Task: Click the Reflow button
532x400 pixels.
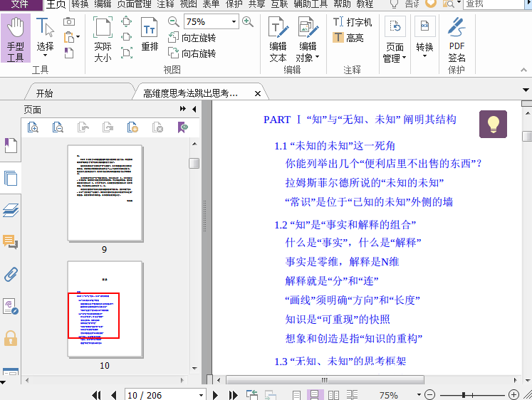Action: coord(150,34)
